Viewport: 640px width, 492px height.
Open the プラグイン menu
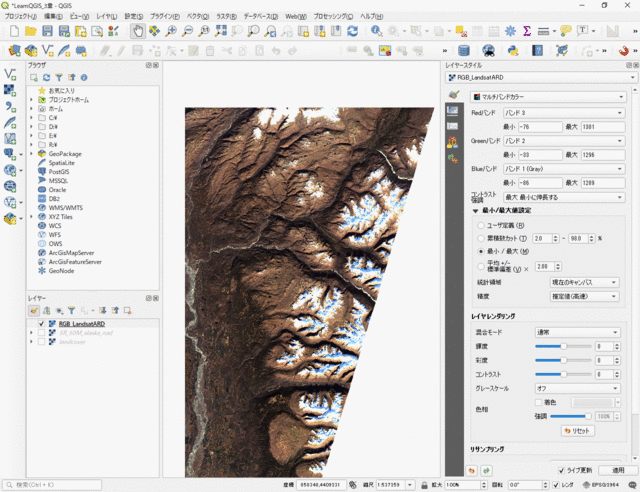coord(165,16)
